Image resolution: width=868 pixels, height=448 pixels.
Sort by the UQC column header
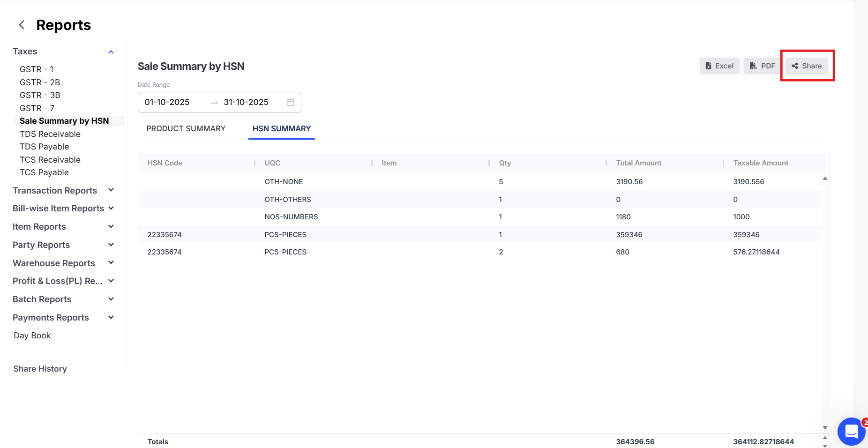(x=272, y=163)
